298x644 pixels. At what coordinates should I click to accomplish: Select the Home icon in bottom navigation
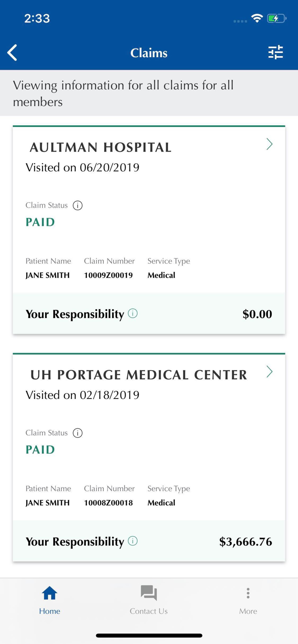49,593
